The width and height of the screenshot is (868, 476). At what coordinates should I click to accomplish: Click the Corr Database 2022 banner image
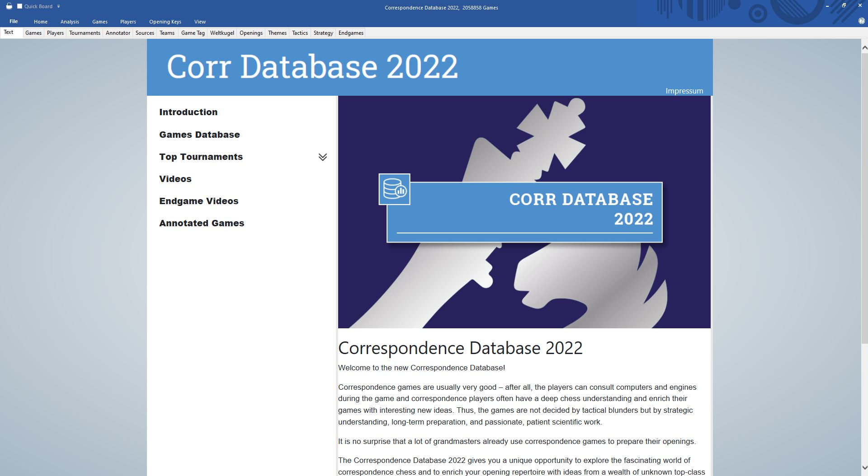(524, 212)
